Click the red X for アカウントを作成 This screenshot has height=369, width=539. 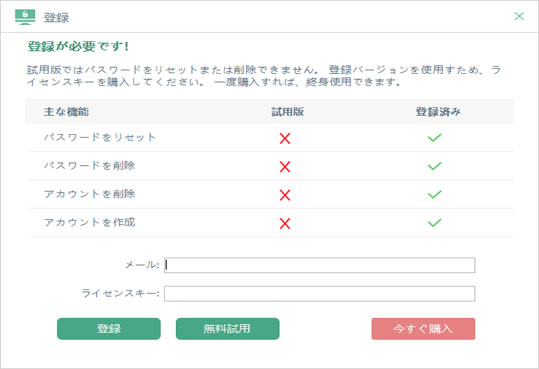(285, 223)
